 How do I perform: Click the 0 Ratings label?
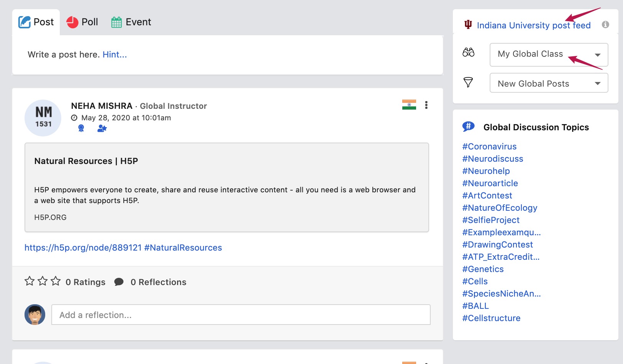pos(85,282)
